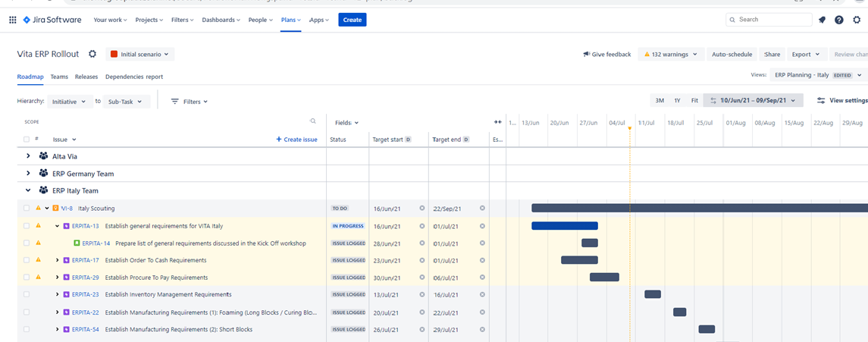Open the Your work menu
The image size is (868, 342).
(x=110, y=20)
